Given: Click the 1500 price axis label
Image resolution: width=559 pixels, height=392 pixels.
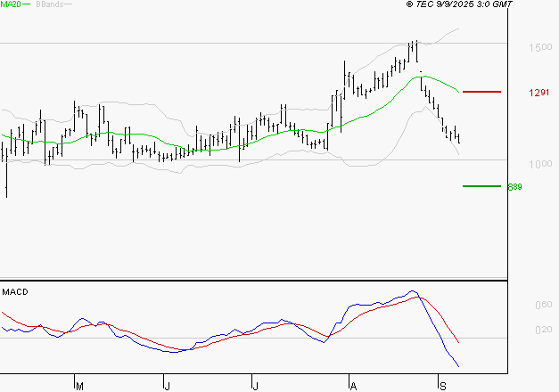Looking at the screenshot, I should (x=540, y=47).
